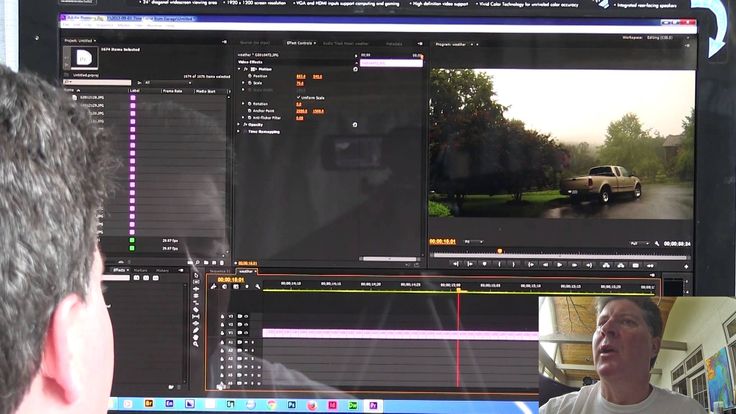Toggle Anchor Point animation stopwatch
This screenshot has width=736, height=414.
point(250,111)
